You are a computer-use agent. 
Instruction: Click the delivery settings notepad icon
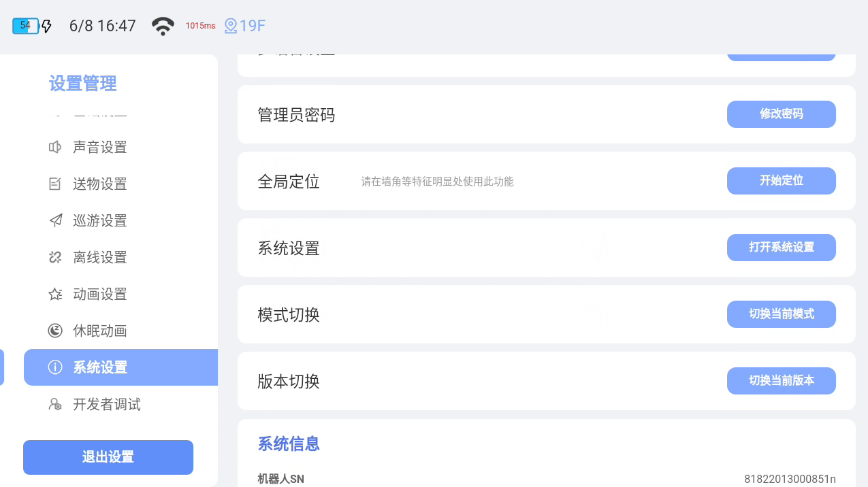pos(55,184)
